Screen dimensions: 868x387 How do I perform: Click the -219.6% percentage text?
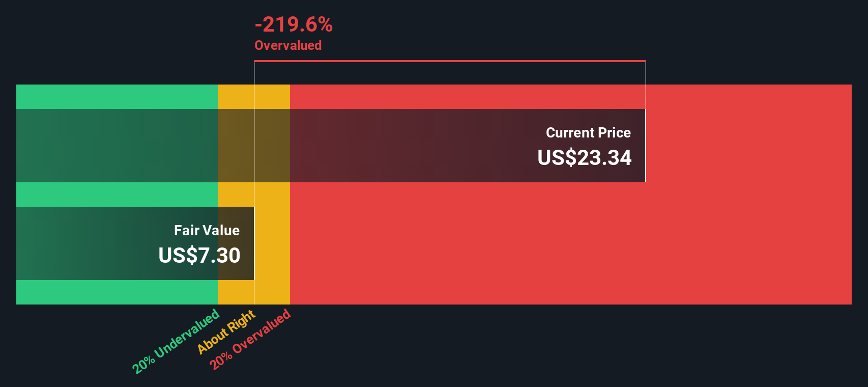[294, 24]
